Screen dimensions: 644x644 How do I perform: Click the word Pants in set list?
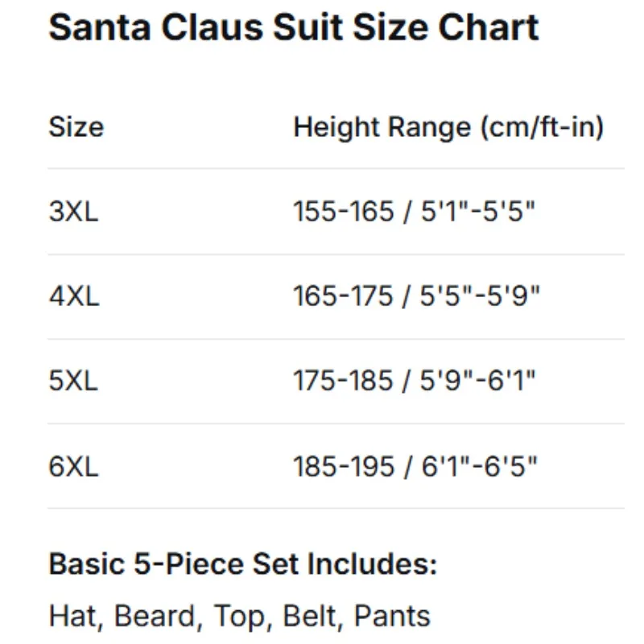pyautogui.click(x=392, y=616)
